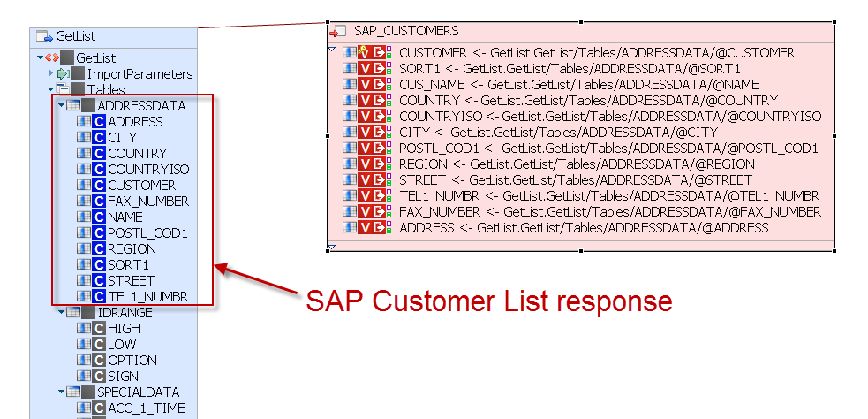Click the SPECIALDATA table icon
The image size is (868, 419).
73,392
